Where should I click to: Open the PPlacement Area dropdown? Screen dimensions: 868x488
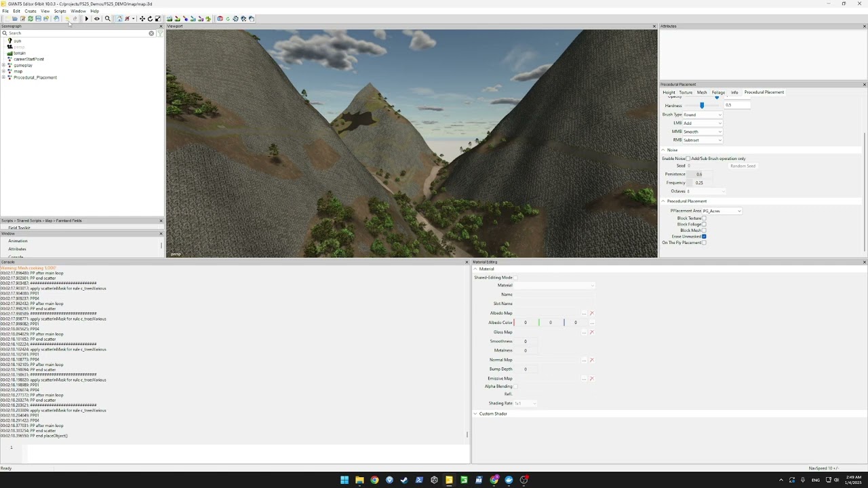coord(722,211)
